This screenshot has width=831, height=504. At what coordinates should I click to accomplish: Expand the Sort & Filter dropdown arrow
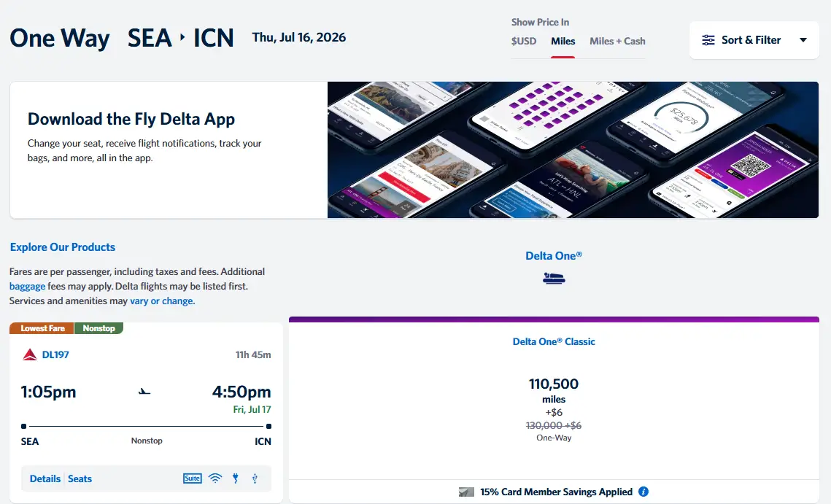(803, 40)
